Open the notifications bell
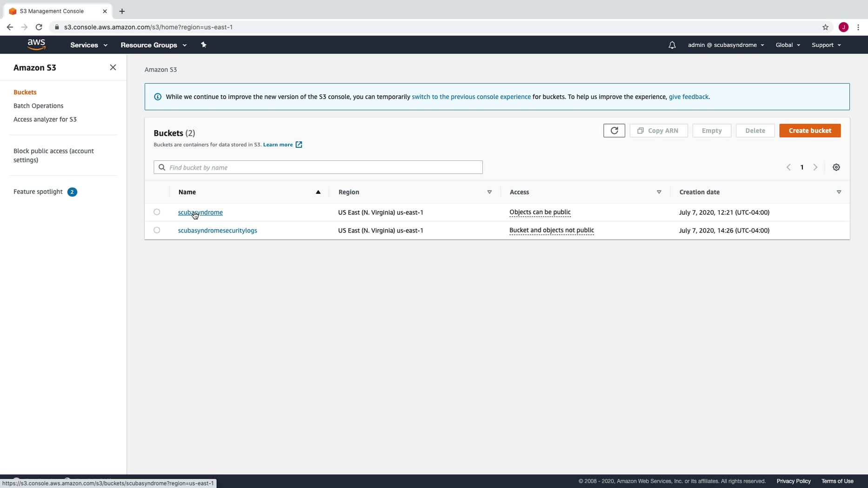The width and height of the screenshot is (868, 488). click(x=672, y=45)
